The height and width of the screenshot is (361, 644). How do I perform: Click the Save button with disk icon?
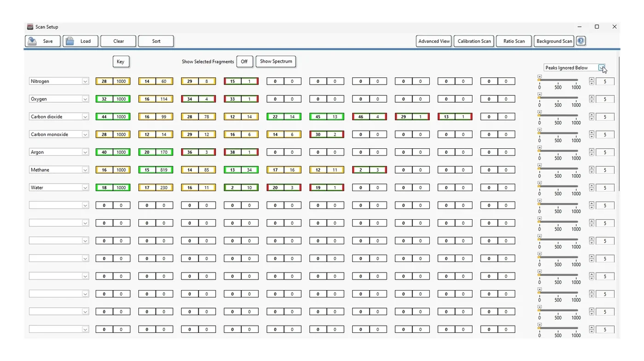point(42,41)
